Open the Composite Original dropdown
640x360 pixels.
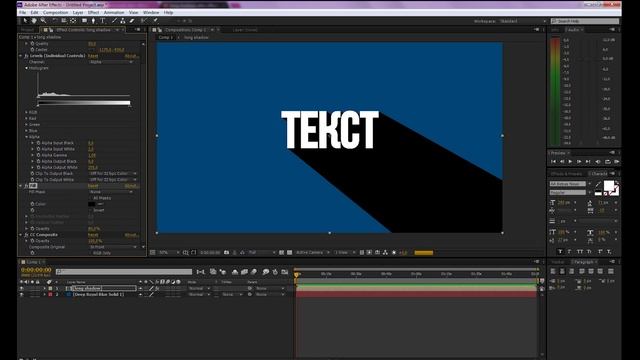coord(113,247)
